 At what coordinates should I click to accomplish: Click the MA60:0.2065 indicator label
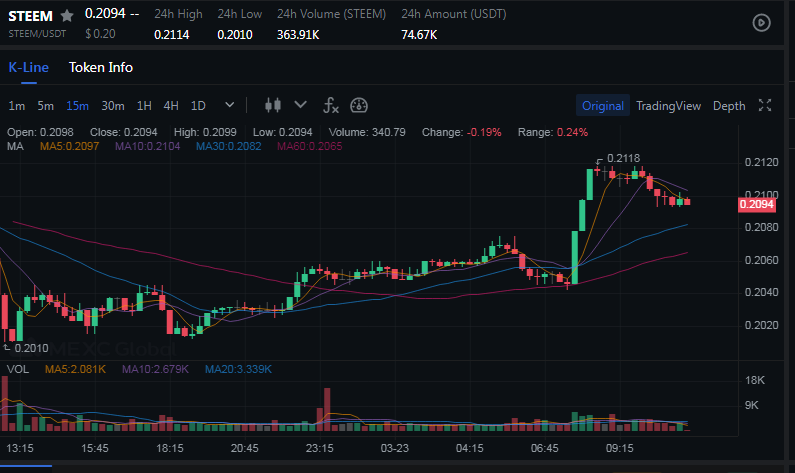pyautogui.click(x=309, y=147)
